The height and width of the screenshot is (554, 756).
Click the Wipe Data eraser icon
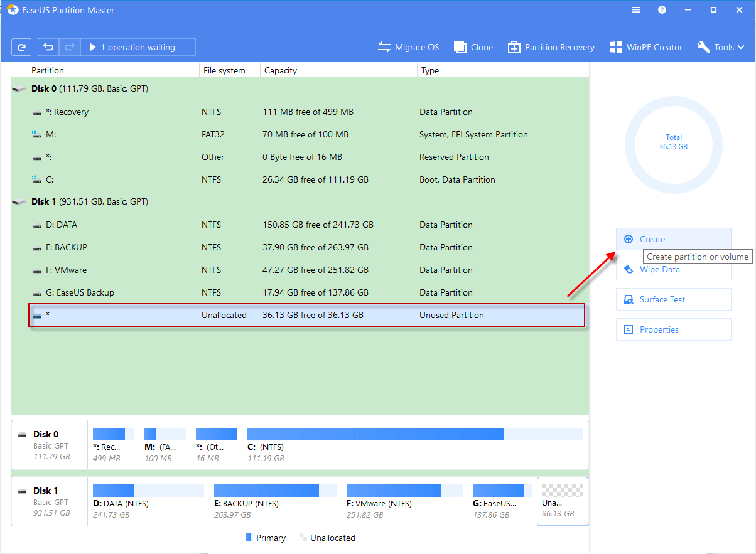(x=629, y=269)
